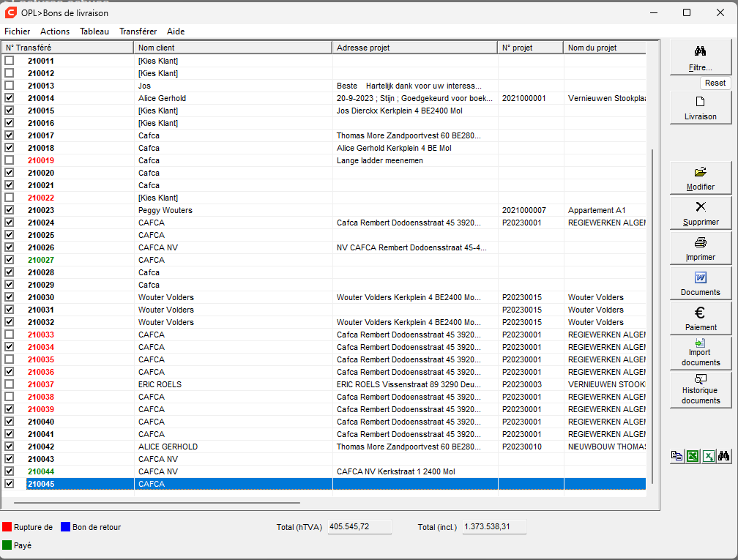Open Paiement euro button
This screenshot has width=738, height=560.
coord(701,318)
